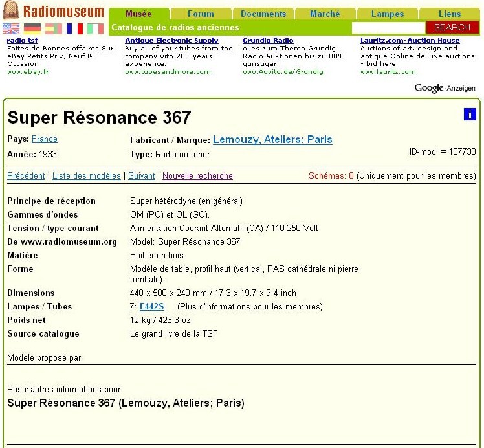
Task: Click the Année 1933 value
Action: [x=47, y=154]
